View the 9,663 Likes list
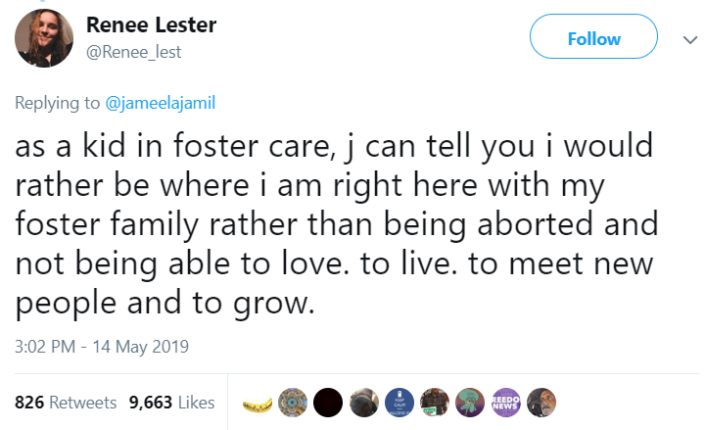 172,402
